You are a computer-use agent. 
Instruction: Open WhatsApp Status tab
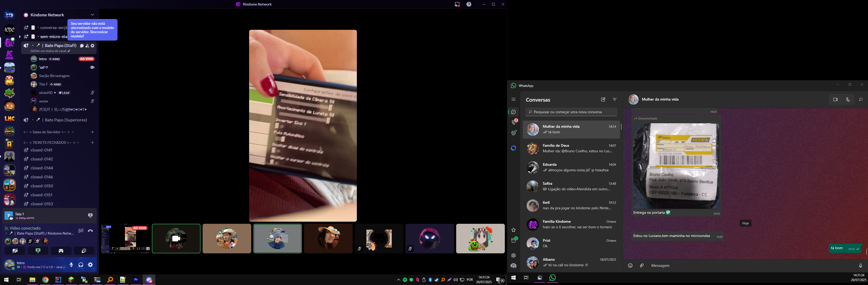click(514, 133)
